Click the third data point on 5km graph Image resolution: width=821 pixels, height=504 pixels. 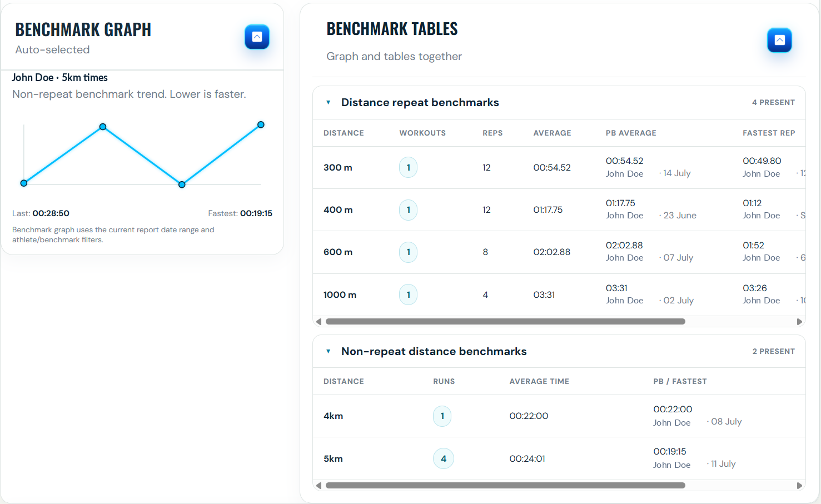click(182, 184)
